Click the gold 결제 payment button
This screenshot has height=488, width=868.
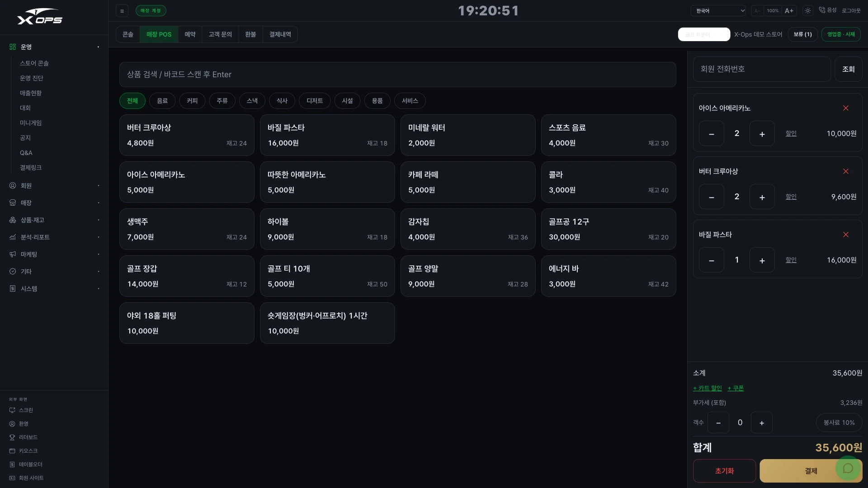(811, 471)
